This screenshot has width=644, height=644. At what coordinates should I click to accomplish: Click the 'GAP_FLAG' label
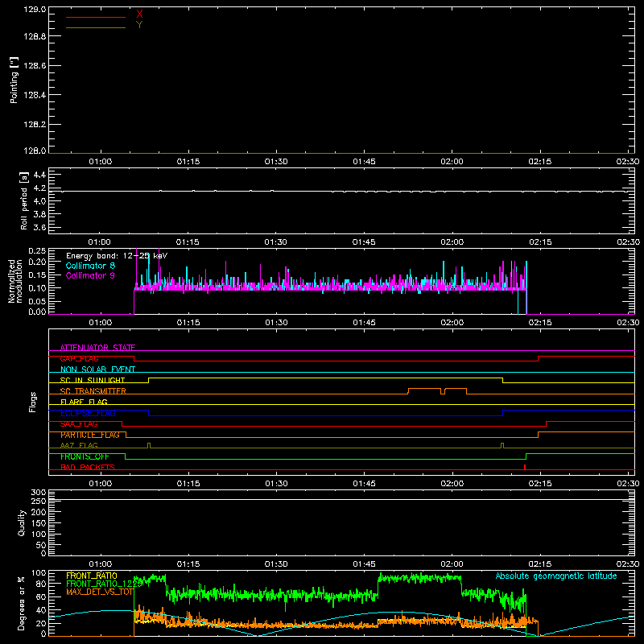pyautogui.click(x=79, y=358)
